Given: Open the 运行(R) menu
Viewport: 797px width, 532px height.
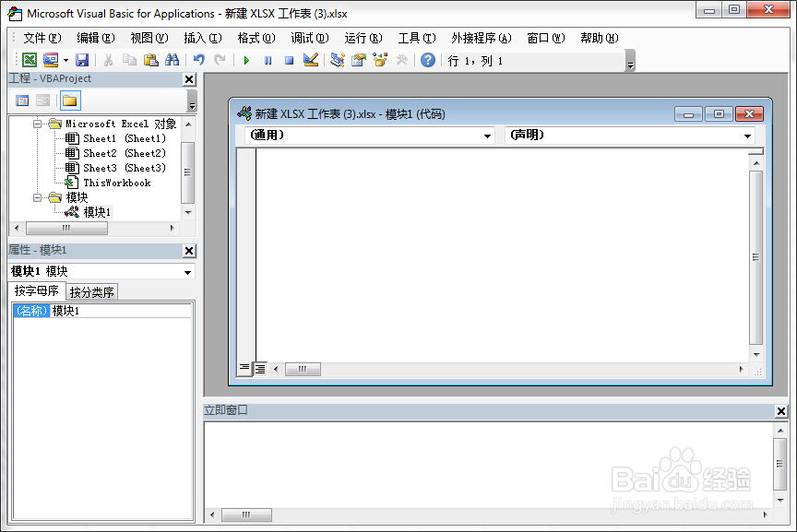Looking at the screenshot, I should [x=363, y=38].
